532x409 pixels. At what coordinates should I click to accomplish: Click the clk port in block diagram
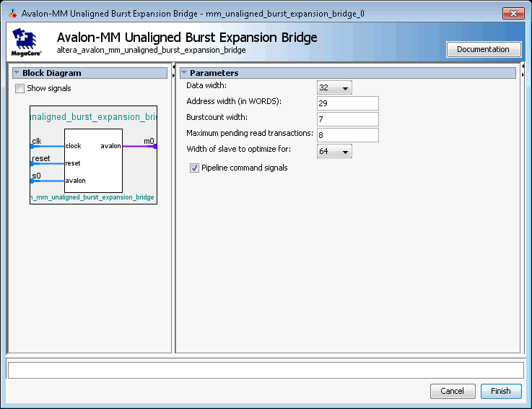point(36,142)
